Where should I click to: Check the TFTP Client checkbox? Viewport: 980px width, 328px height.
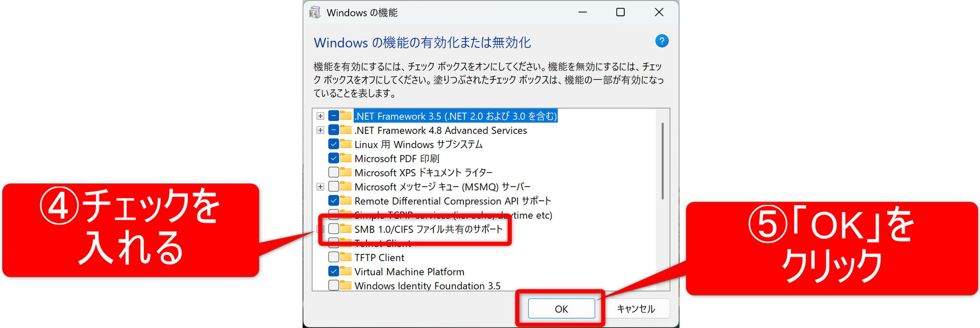333,257
